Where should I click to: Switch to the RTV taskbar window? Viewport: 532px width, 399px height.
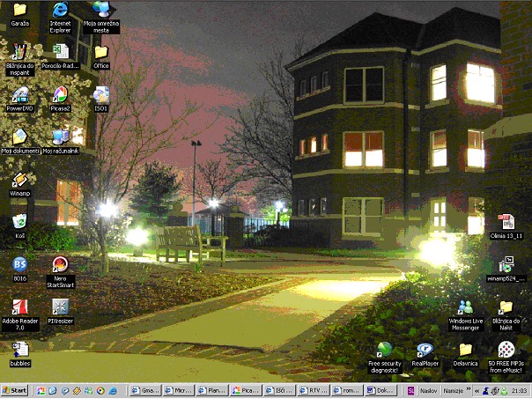coord(314,389)
